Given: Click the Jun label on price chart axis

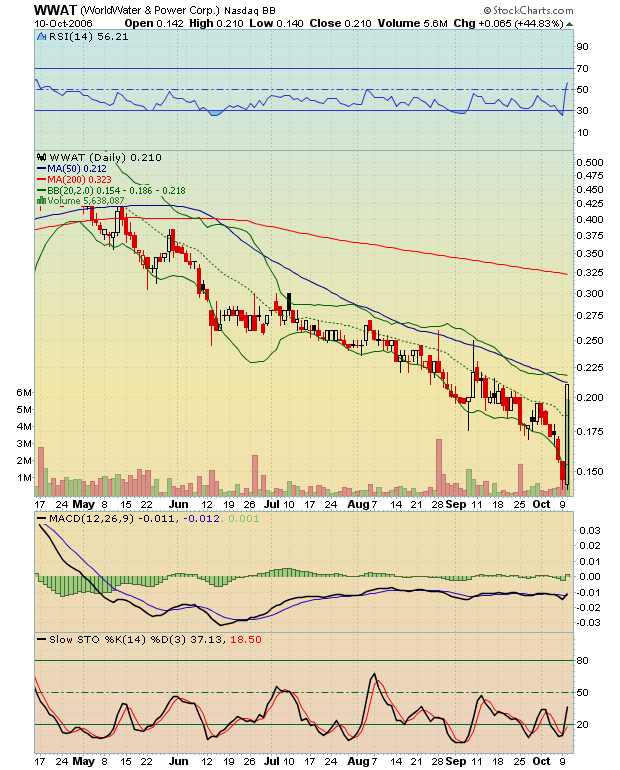Looking at the screenshot, I should click(179, 504).
